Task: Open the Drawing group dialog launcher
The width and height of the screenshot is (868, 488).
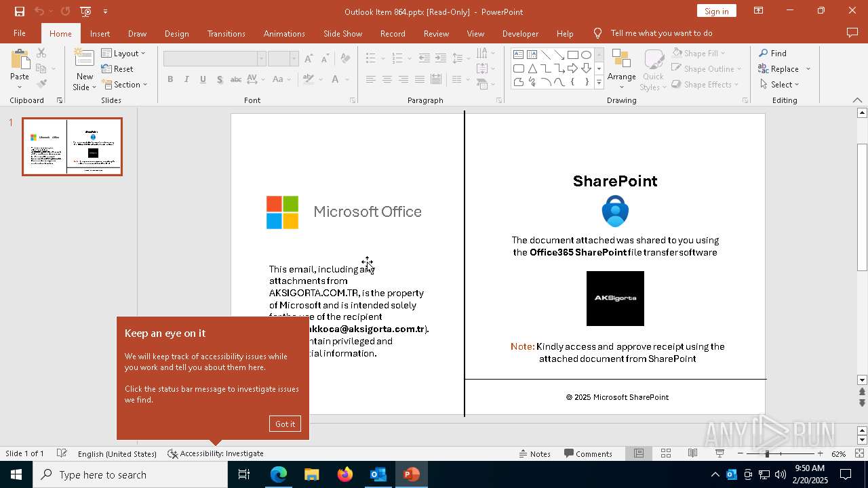Action: [x=745, y=100]
